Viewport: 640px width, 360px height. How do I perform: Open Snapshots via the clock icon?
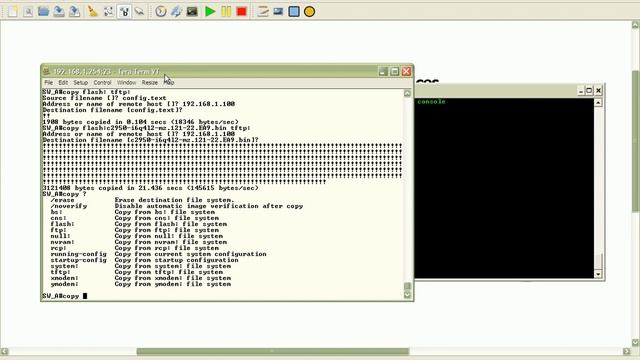pos(160,11)
